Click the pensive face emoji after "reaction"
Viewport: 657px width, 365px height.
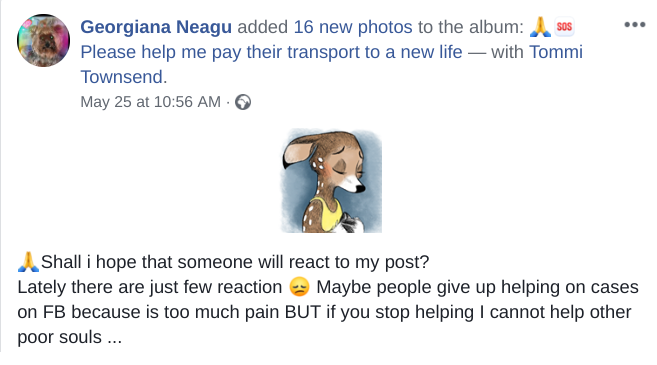click(x=299, y=287)
